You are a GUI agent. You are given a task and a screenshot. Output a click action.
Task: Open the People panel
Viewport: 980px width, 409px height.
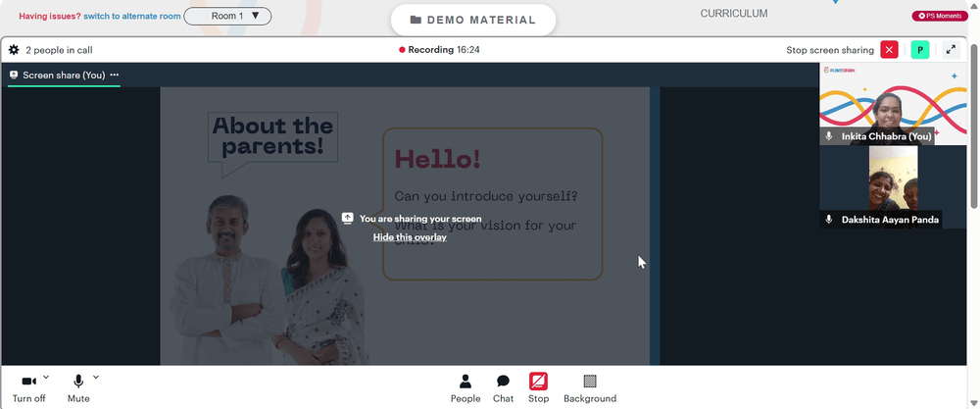(465, 388)
